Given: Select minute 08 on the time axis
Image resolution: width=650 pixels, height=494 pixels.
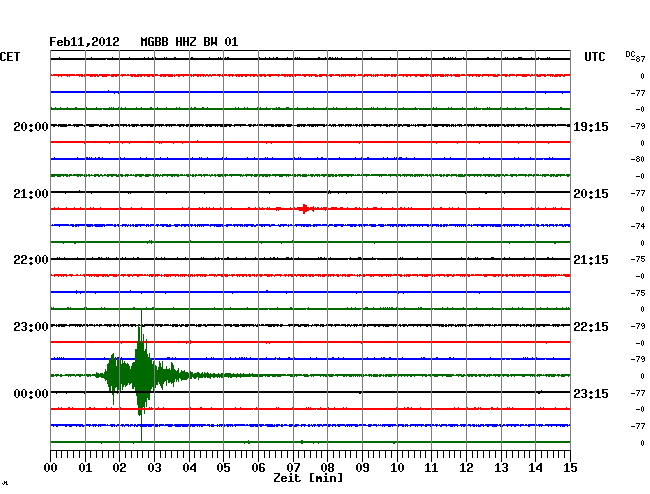Looking at the screenshot, I should coord(327,468).
